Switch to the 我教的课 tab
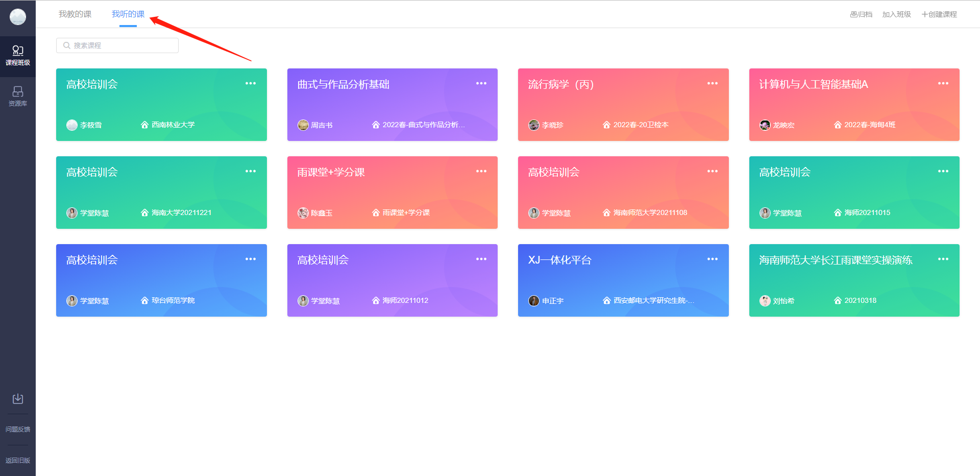980x476 pixels. [75, 14]
